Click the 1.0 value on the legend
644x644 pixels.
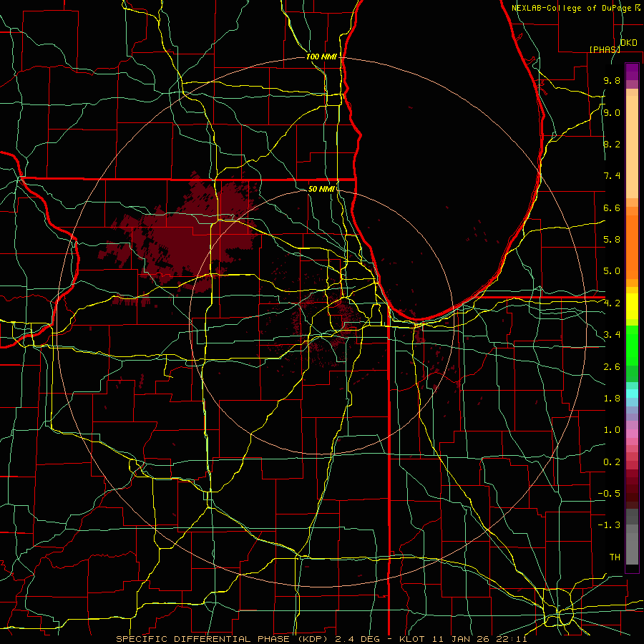(612, 430)
